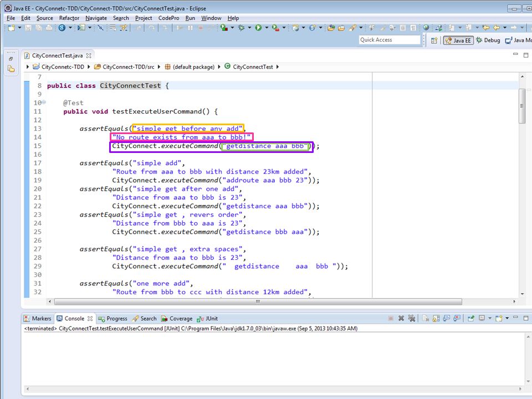Click the Open Task folder icon
The image size is (532, 399).
tap(341, 28)
